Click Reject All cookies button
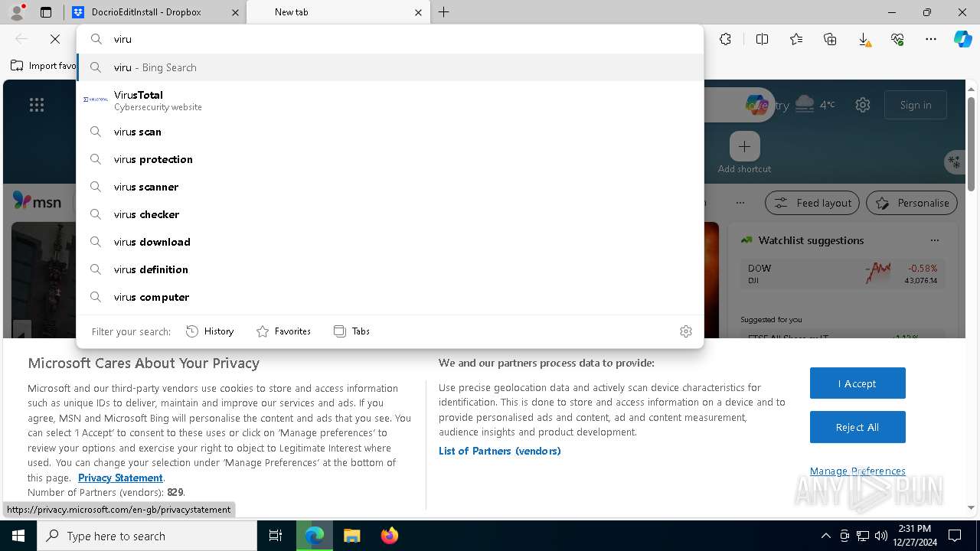 (x=857, y=427)
